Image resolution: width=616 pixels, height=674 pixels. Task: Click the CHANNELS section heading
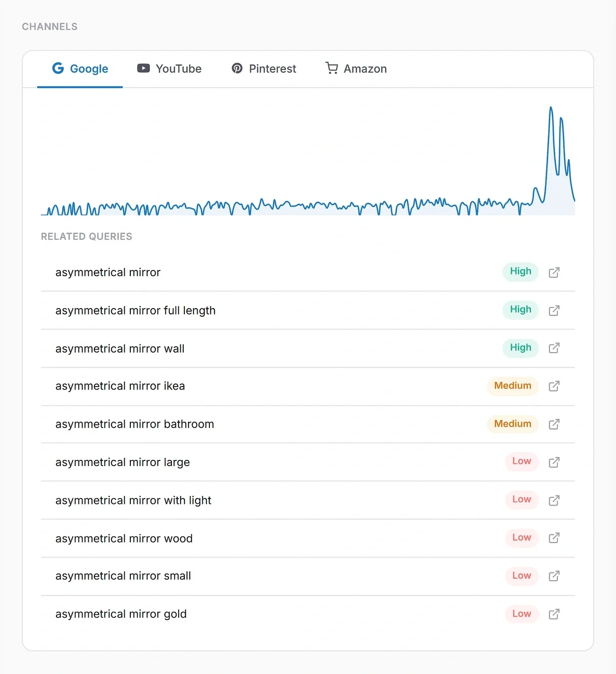pos(50,27)
